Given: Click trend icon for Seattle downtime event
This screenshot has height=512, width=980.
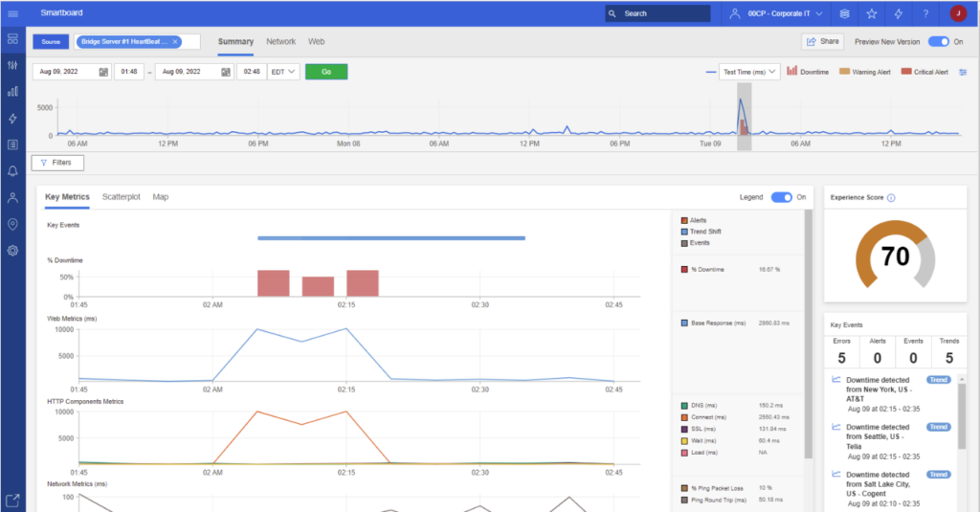Looking at the screenshot, I should (835, 427).
